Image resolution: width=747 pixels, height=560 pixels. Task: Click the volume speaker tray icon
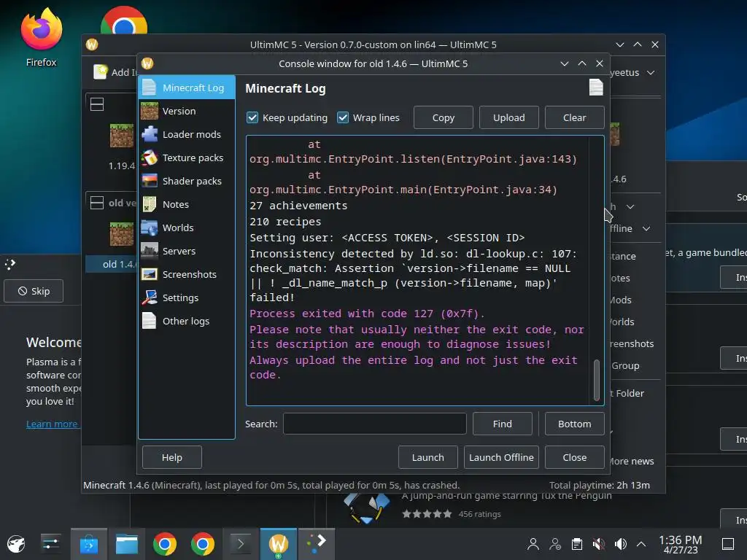click(620, 544)
